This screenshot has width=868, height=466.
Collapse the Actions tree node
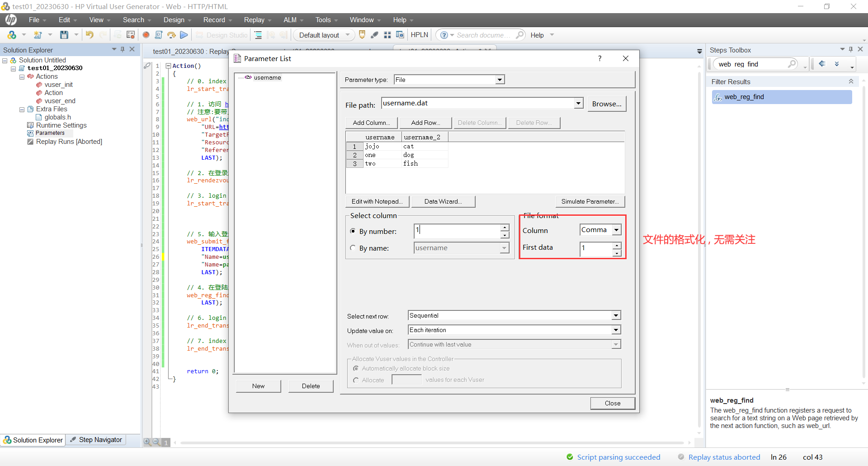pyautogui.click(x=22, y=77)
